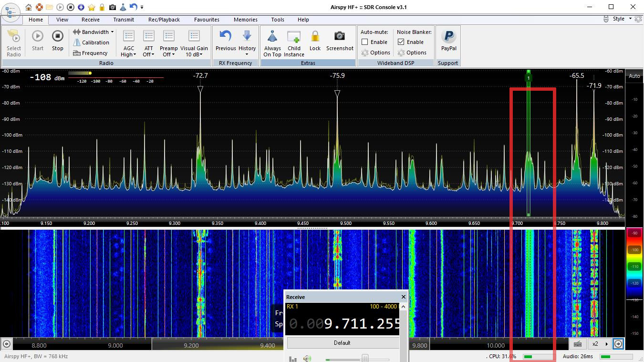This screenshot has width=644, height=362.
Task: Open Noise Blanker Options
Action: point(412,53)
